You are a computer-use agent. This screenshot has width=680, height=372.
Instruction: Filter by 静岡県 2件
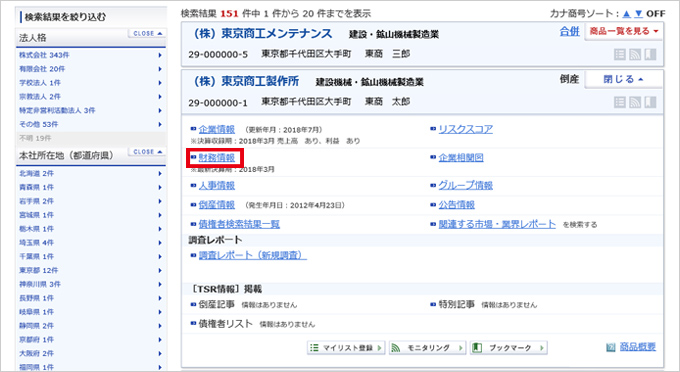click(x=91, y=326)
